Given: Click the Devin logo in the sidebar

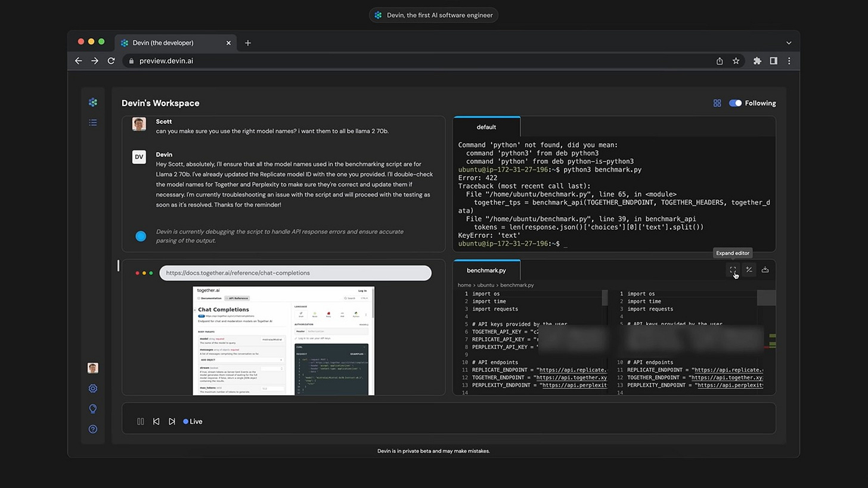Looking at the screenshot, I should tap(93, 102).
